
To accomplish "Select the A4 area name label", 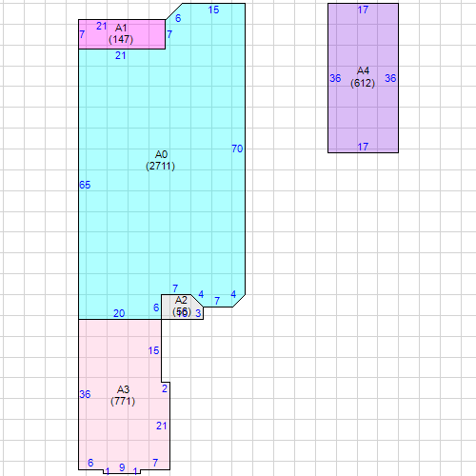I will pos(363,70).
